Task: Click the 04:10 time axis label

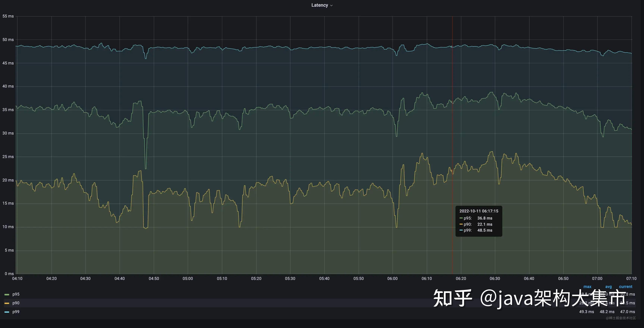Action: click(17, 279)
